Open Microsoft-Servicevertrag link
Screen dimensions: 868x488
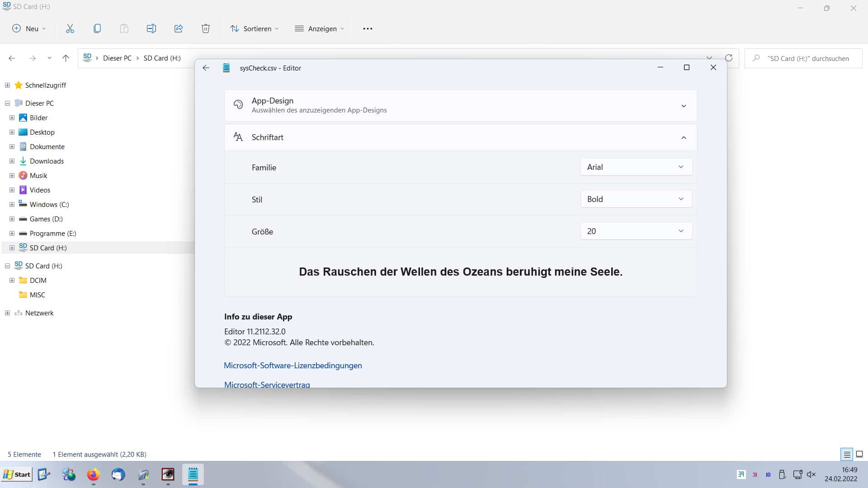click(x=267, y=384)
